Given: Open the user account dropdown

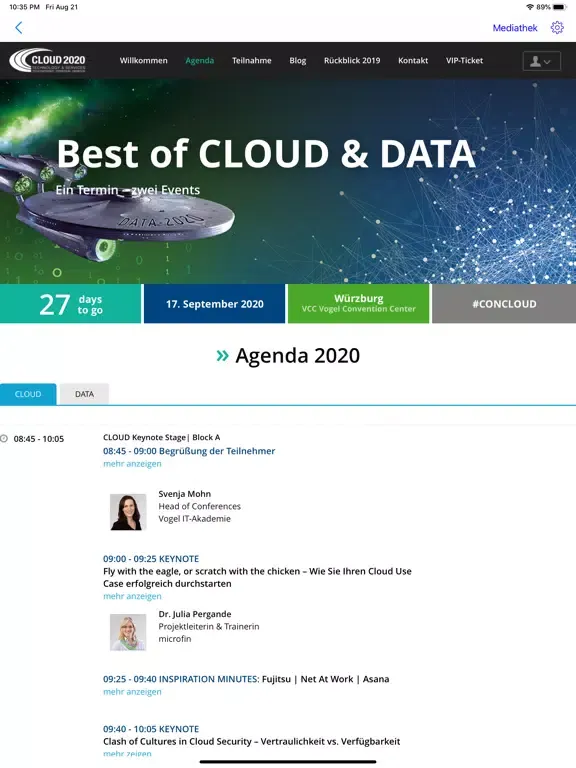Looking at the screenshot, I should [541, 61].
